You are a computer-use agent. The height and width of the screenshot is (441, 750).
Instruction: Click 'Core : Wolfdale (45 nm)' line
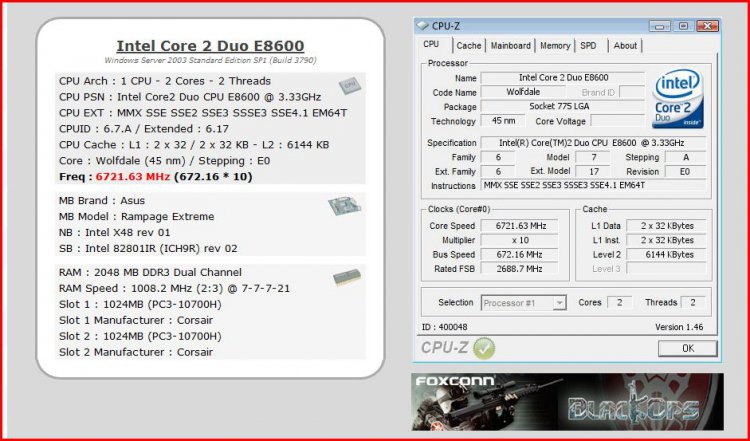165,161
